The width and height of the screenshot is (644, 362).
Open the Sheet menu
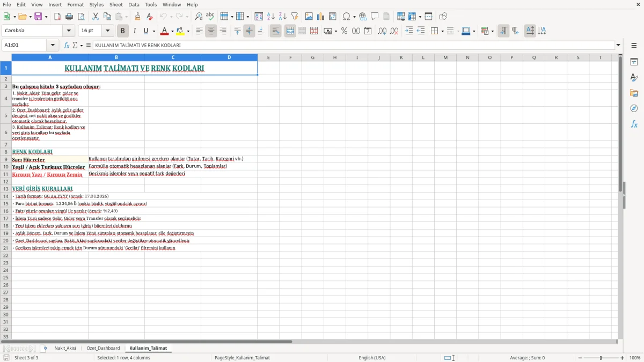(116, 5)
